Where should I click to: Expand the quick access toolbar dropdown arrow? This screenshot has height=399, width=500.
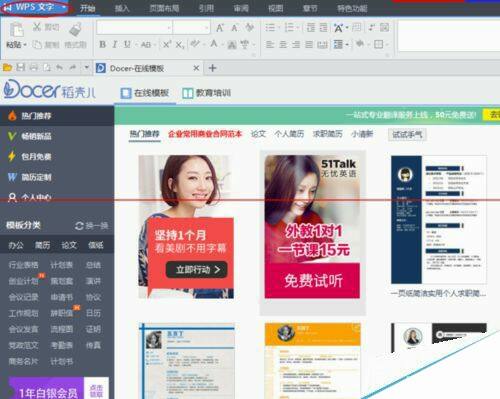86,68
